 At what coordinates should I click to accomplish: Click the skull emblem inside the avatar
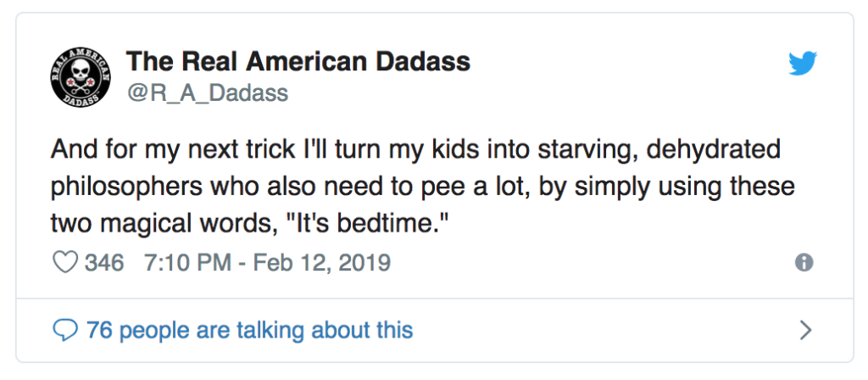[x=81, y=73]
